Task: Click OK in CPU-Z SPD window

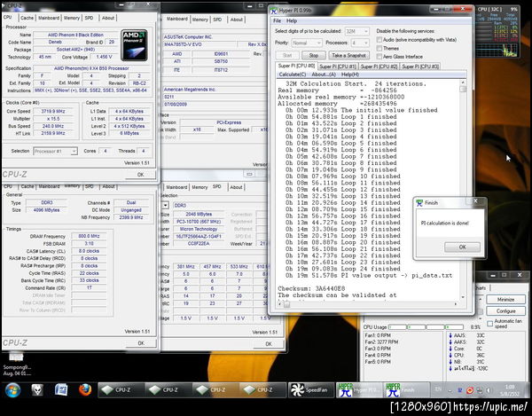Action: tap(269, 344)
